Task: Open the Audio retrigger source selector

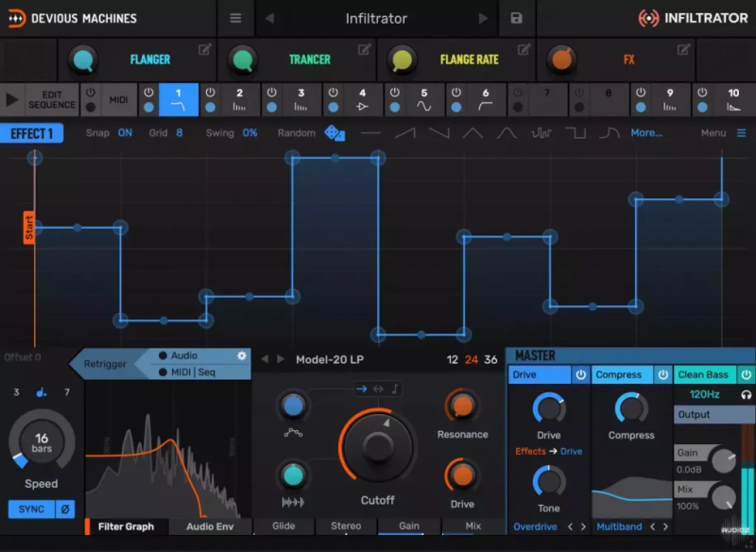Action: coord(185,355)
